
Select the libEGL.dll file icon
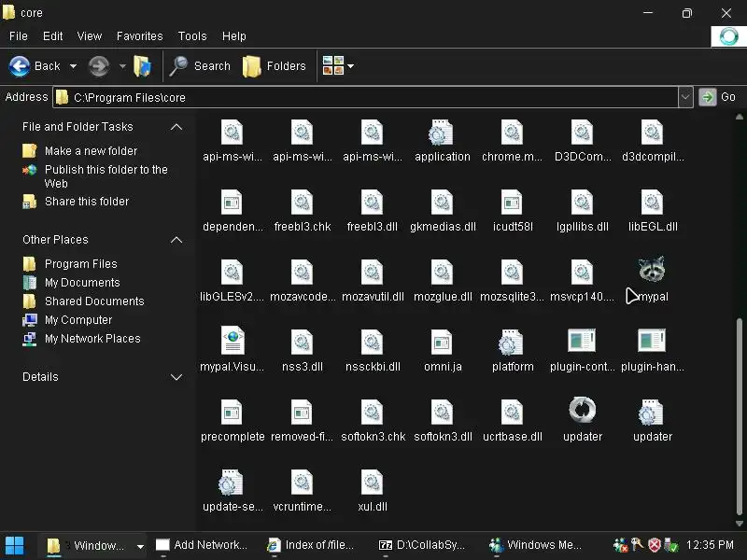(x=652, y=203)
